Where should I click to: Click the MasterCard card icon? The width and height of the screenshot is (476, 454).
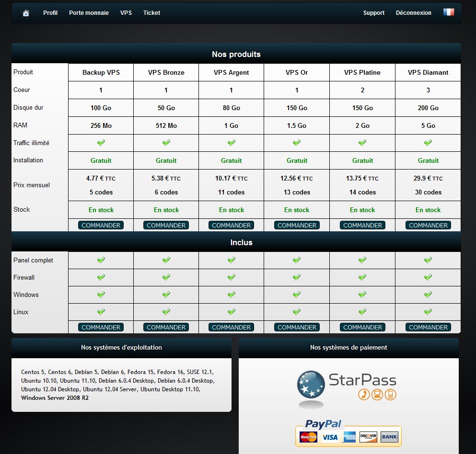(308, 437)
